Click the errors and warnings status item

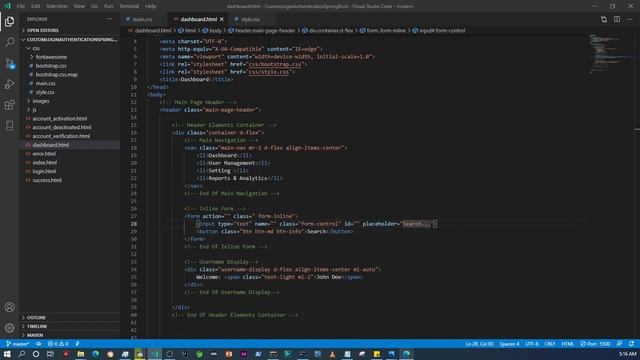click(x=58, y=344)
